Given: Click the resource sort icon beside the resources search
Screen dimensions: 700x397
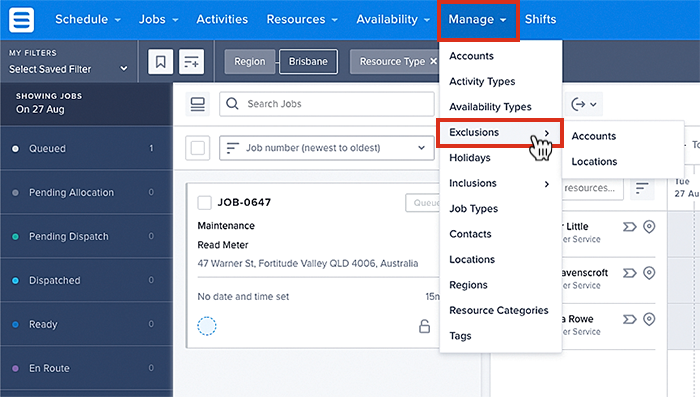Looking at the screenshot, I should point(642,188).
